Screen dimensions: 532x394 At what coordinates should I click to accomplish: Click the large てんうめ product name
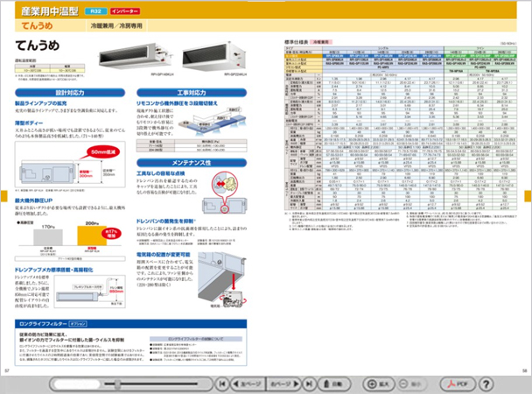click(38, 46)
